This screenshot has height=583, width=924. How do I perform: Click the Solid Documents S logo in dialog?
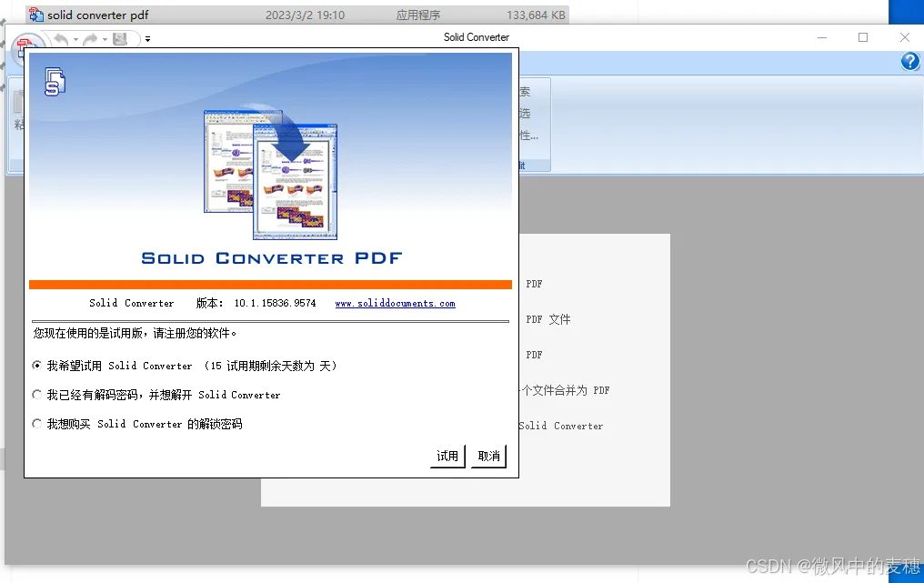[55, 82]
